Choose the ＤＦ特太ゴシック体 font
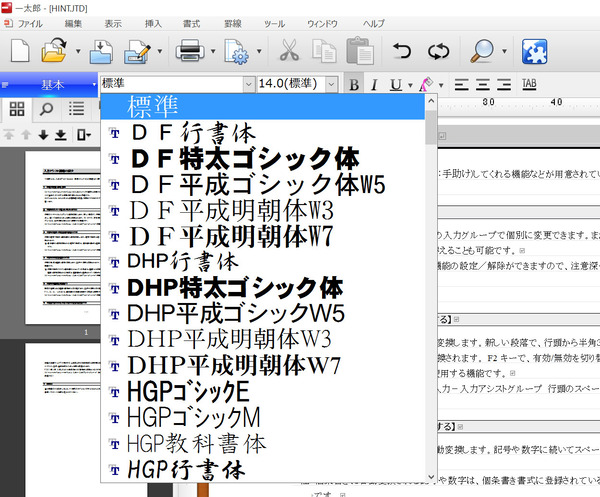The image size is (600, 497). tap(262, 159)
